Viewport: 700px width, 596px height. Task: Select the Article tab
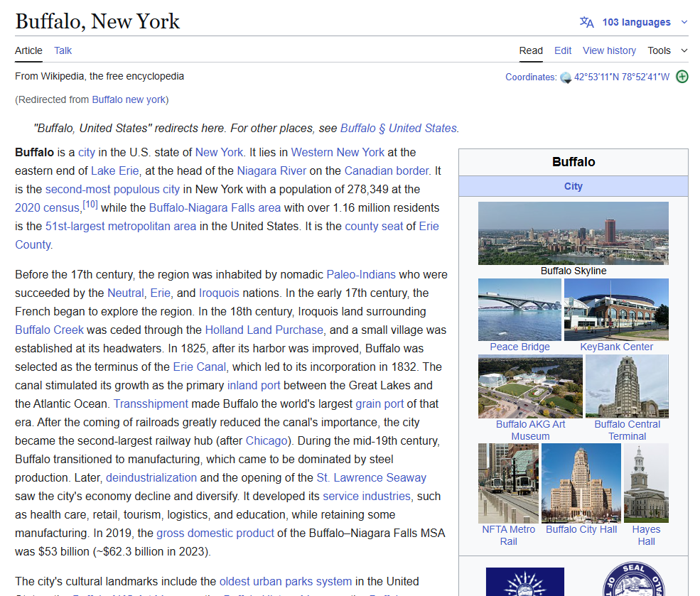(x=28, y=50)
